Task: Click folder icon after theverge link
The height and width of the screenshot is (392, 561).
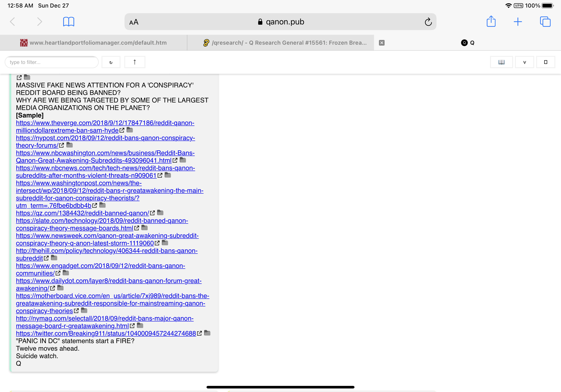Action: point(130,130)
